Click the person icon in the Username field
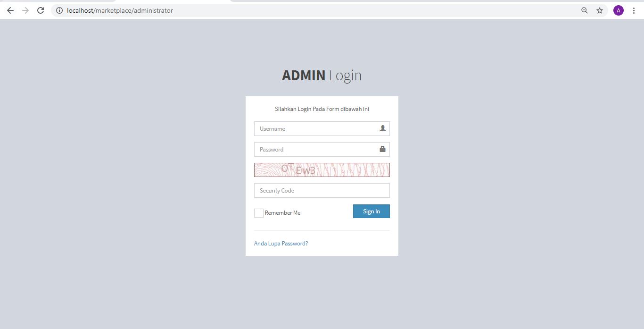Image resolution: width=644 pixels, height=329 pixels. pos(383,128)
